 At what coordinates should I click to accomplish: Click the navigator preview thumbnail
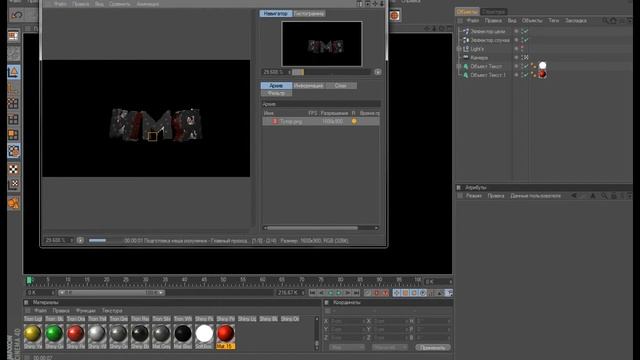click(322, 44)
